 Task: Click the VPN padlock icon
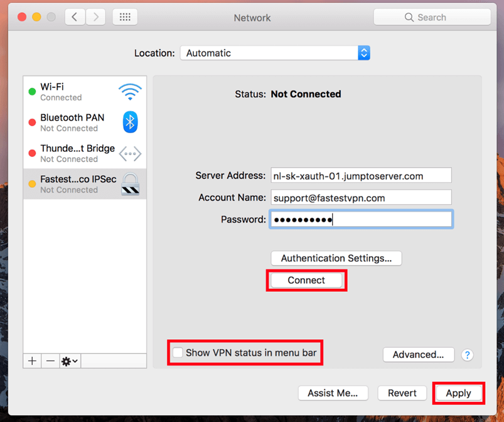[130, 184]
